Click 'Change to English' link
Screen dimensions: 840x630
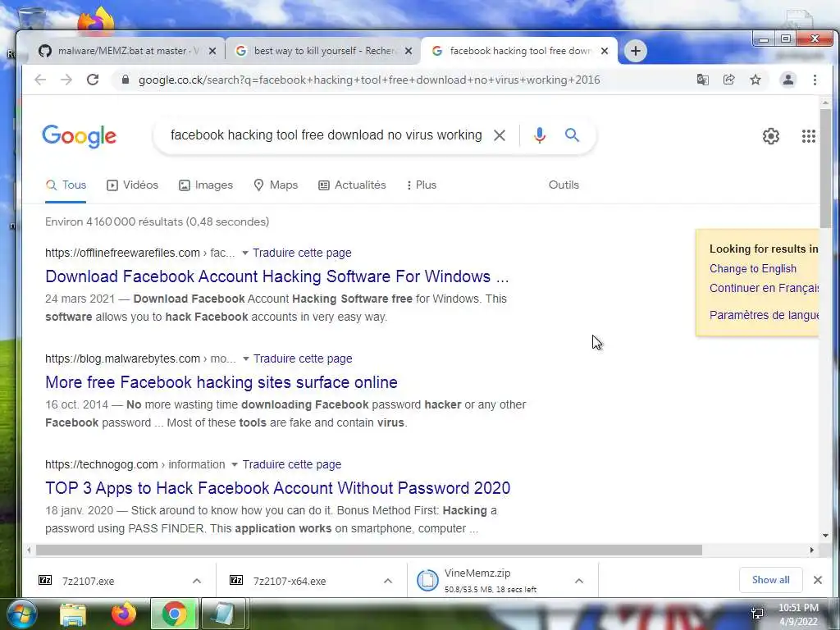tap(753, 269)
